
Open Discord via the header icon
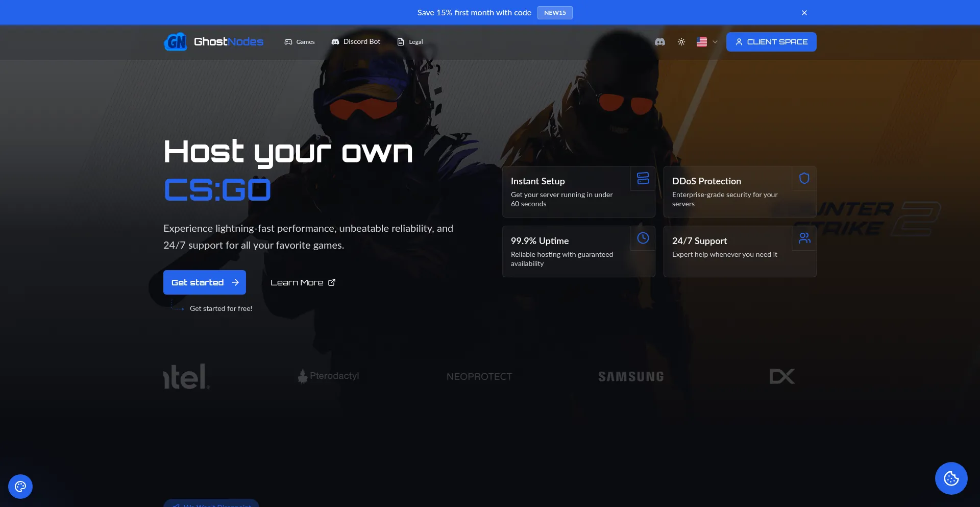coord(660,42)
